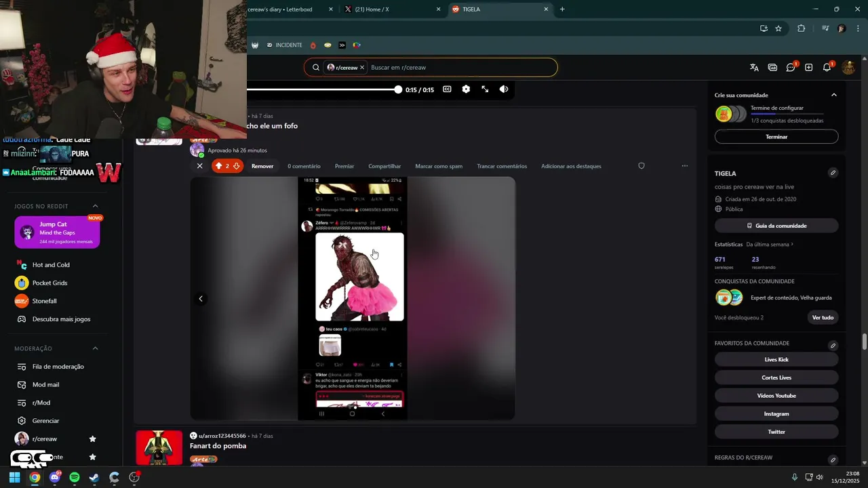
Task: Upvote the approved post
Action: [218, 166]
